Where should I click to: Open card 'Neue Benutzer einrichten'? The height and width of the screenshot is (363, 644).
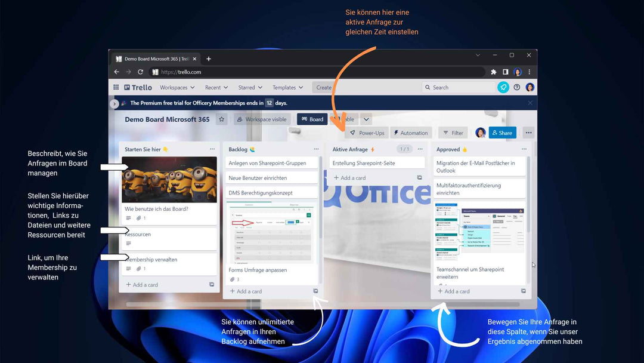(x=272, y=177)
